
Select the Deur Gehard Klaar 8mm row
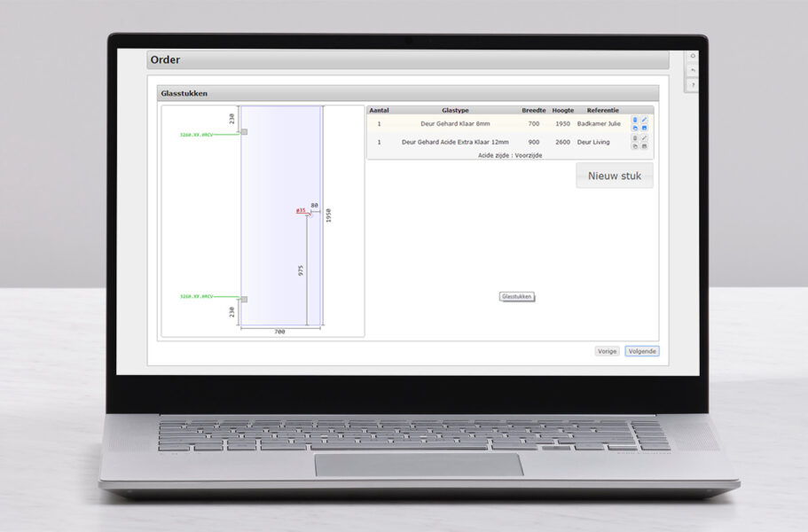[x=510, y=123]
